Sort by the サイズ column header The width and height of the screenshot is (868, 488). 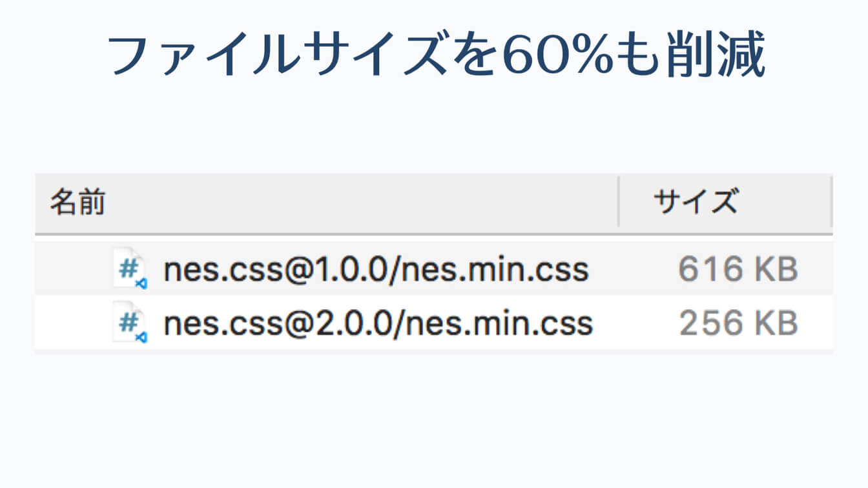tap(695, 202)
